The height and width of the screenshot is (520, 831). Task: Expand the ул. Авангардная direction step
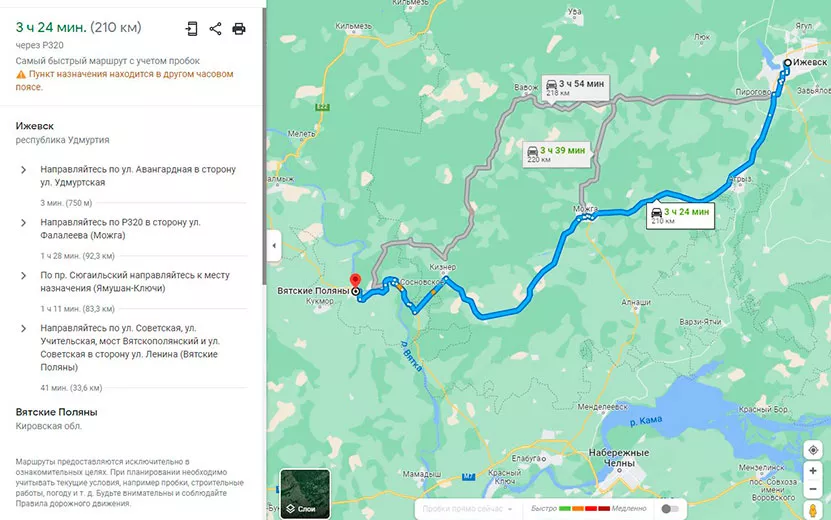click(x=23, y=170)
